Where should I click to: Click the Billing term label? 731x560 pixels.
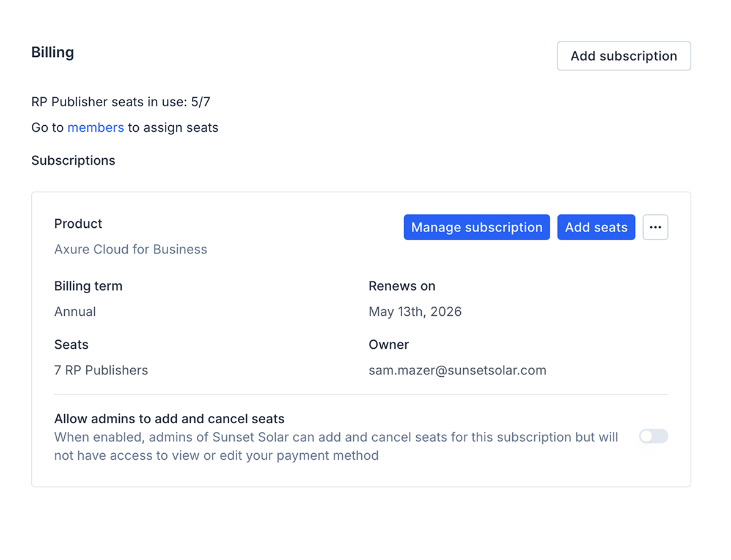(x=88, y=286)
